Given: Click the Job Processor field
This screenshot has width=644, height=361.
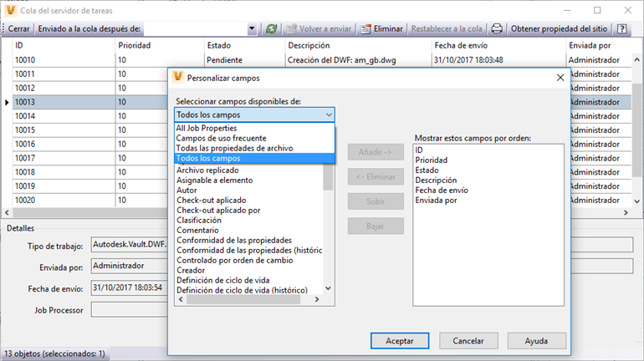Looking at the screenshot, I should [130, 310].
